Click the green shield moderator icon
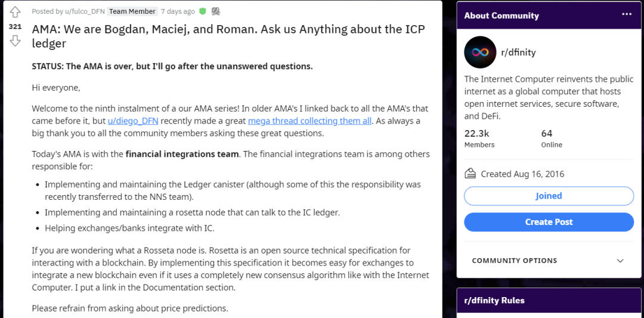This screenshot has width=644, height=318. [203, 11]
